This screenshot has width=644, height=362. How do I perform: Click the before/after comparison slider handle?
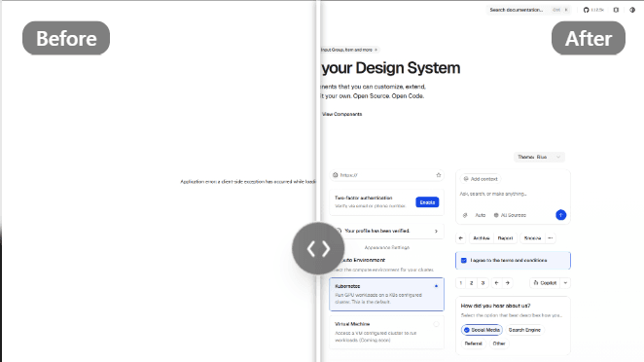(318, 248)
